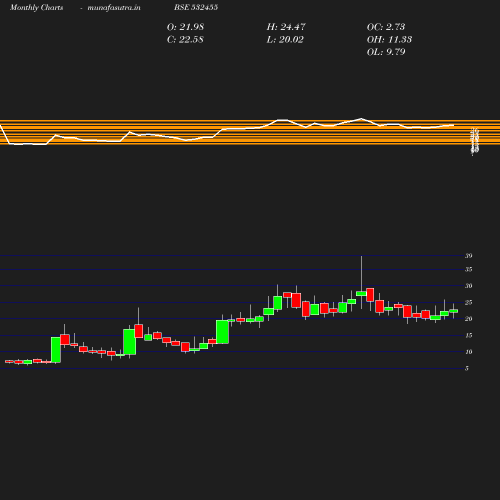This screenshot has width=500, height=500.
Task: Click the 35 price axis label
Action: point(469,269)
